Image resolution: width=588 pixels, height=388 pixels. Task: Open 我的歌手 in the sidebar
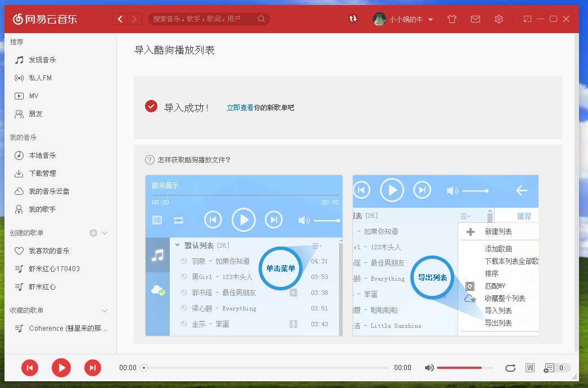60,209
